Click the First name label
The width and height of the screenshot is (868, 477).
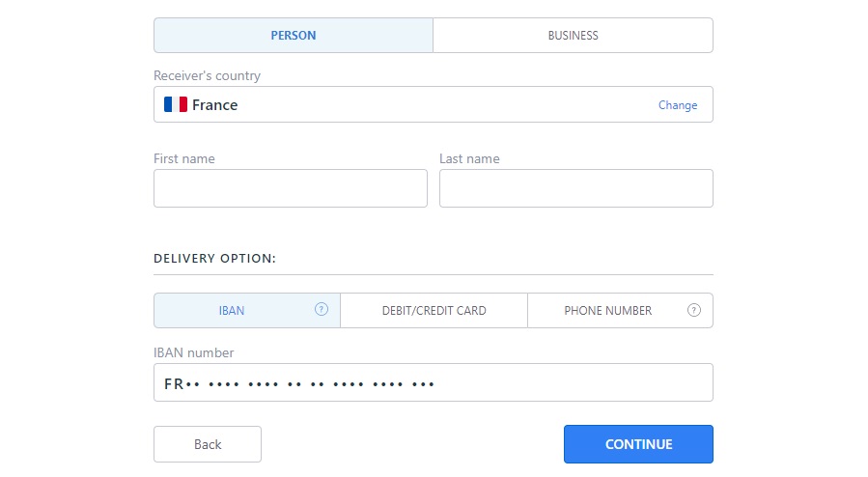click(184, 158)
